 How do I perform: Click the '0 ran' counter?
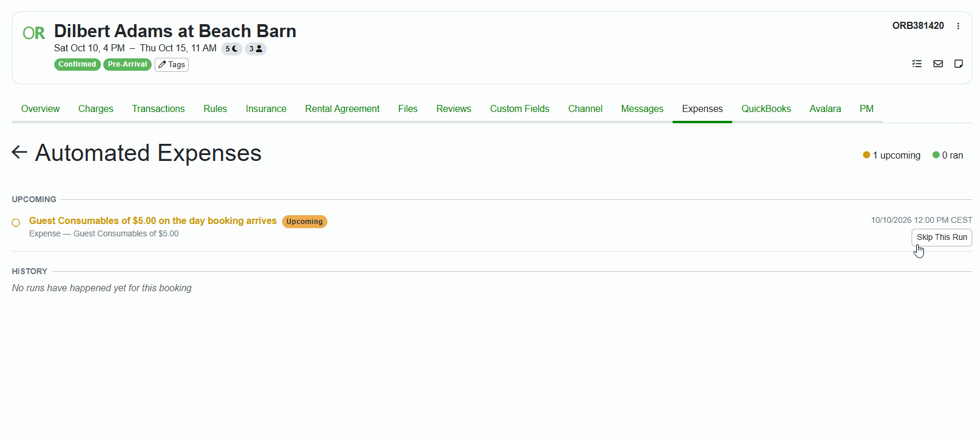point(948,155)
